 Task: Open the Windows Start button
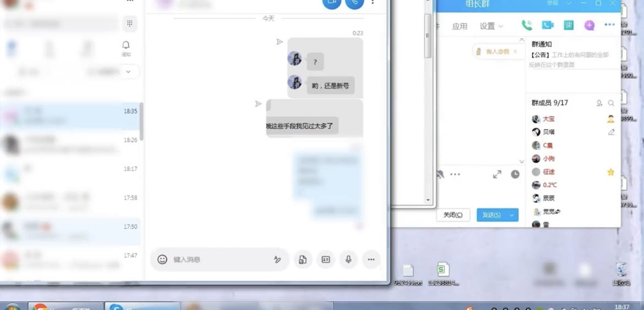click(12, 307)
